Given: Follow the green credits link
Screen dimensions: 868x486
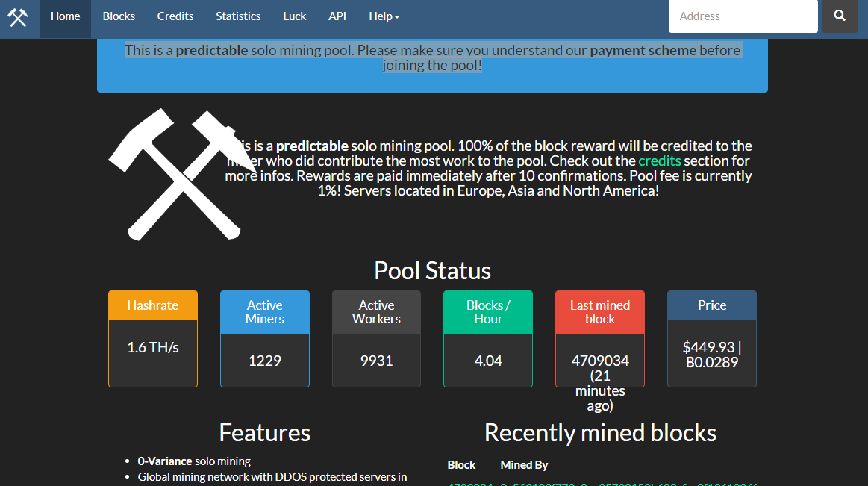Looking at the screenshot, I should coord(659,161).
